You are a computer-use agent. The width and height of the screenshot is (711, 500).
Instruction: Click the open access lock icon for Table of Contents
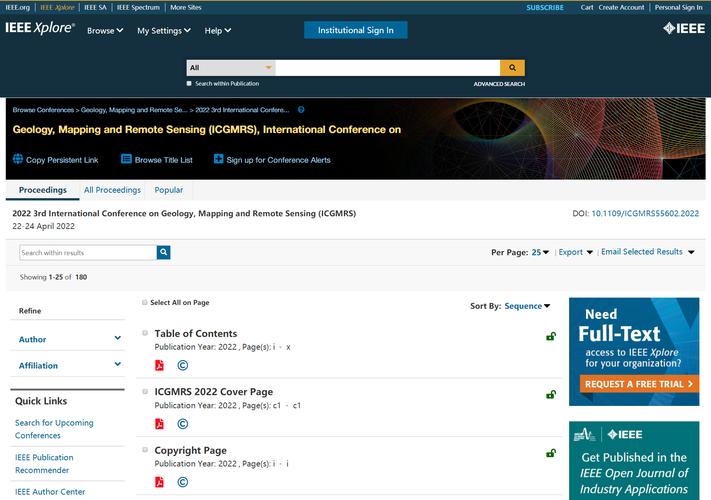[x=550, y=337]
